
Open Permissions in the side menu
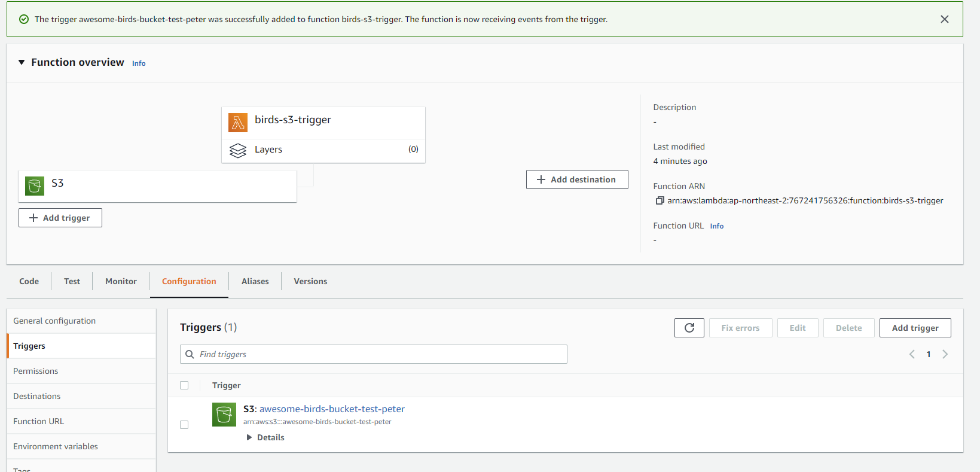coord(81,371)
